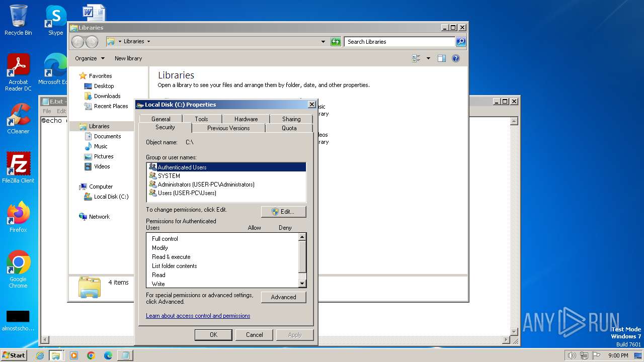Open the Recycle Bin desktop icon

(18, 20)
